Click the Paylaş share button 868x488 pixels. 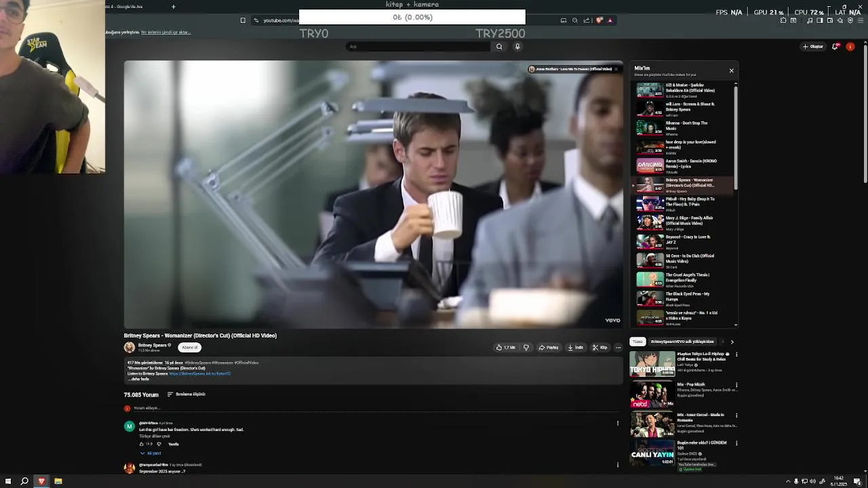[x=549, y=348]
